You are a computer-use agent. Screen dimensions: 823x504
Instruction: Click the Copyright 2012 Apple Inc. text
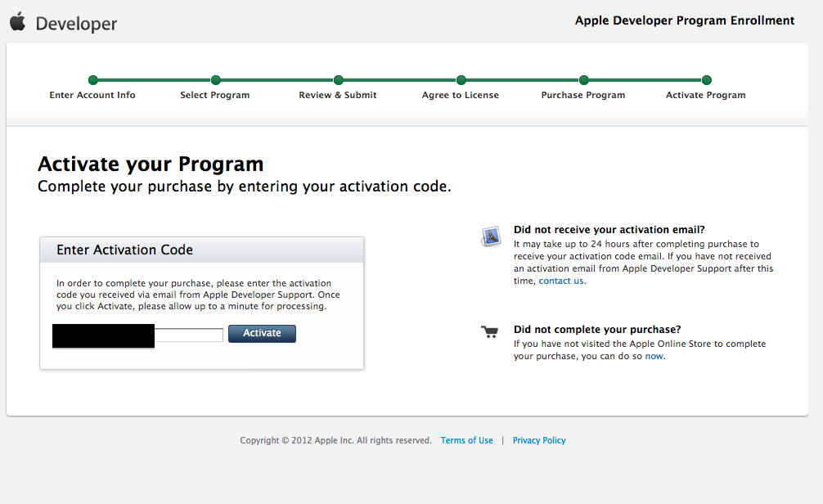pyautogui.click(x=335, y=440)
